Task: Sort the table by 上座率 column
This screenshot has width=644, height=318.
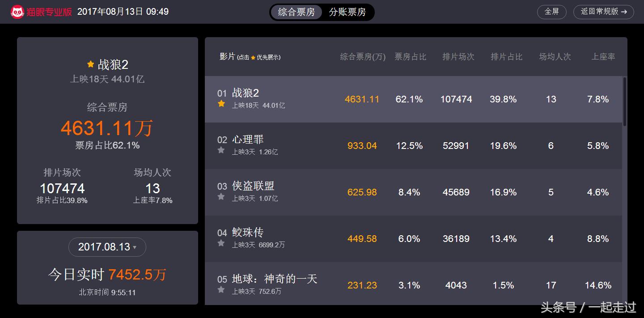Action: [x=603, y=57]
